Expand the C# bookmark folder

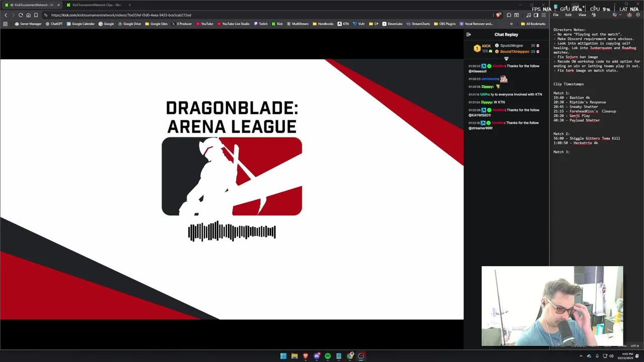coord(374,24)
